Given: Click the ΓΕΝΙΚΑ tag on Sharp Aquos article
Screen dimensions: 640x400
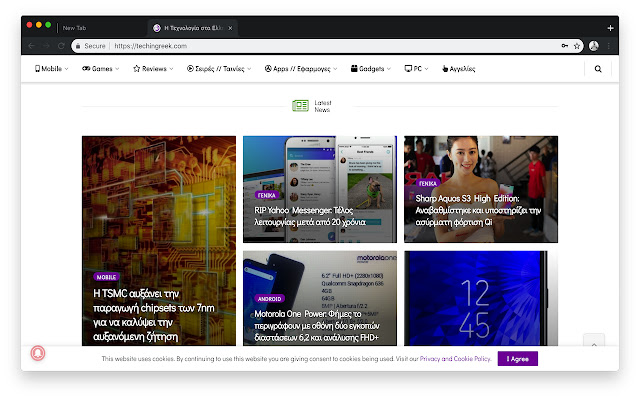Looking at the screenshot, I should click(x=428, y=184).
